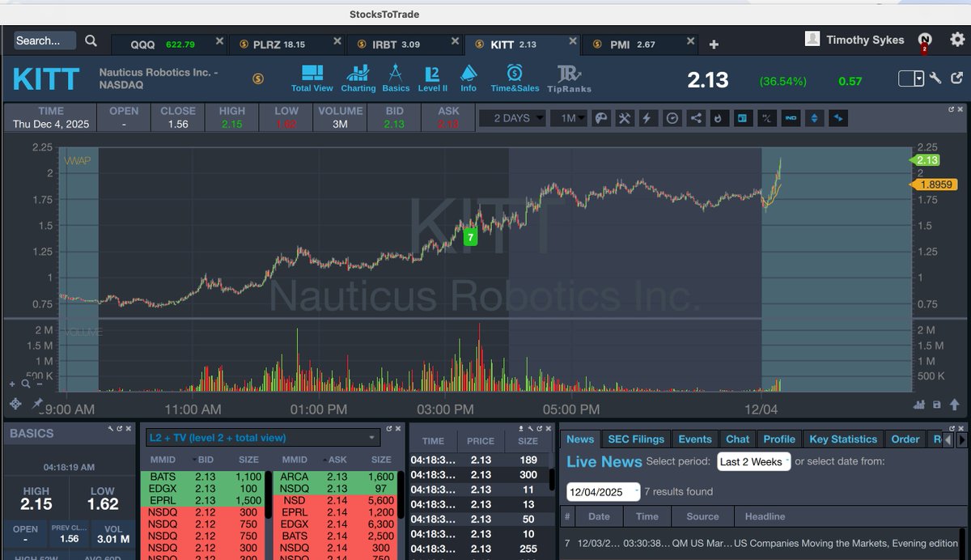Add a new ticker tab with plus

[714, 45]
